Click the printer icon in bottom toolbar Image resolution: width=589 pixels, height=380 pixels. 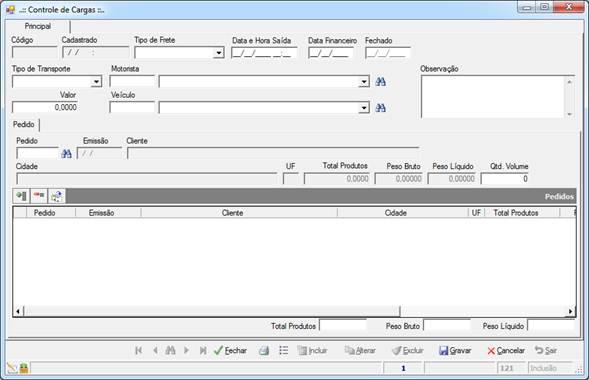(264, 350)
